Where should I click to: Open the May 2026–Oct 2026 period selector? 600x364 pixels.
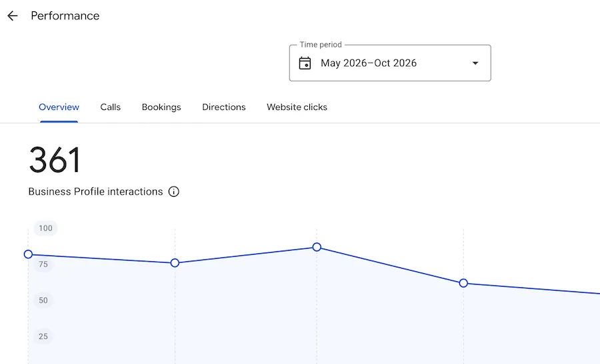[390, 63]
